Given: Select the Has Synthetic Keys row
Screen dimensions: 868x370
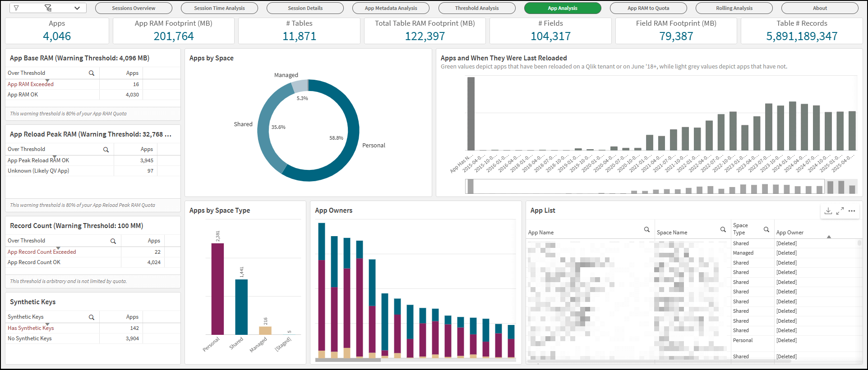Looking at the screenshot, I should 31,328.
